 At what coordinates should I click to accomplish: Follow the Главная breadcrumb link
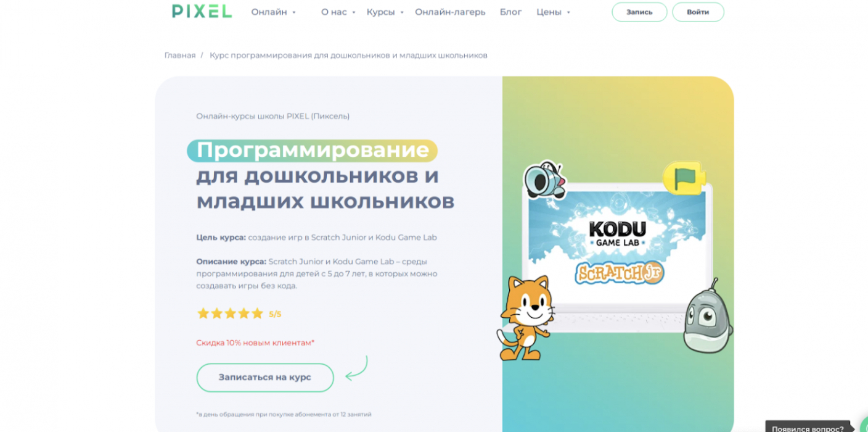point(180,55)
